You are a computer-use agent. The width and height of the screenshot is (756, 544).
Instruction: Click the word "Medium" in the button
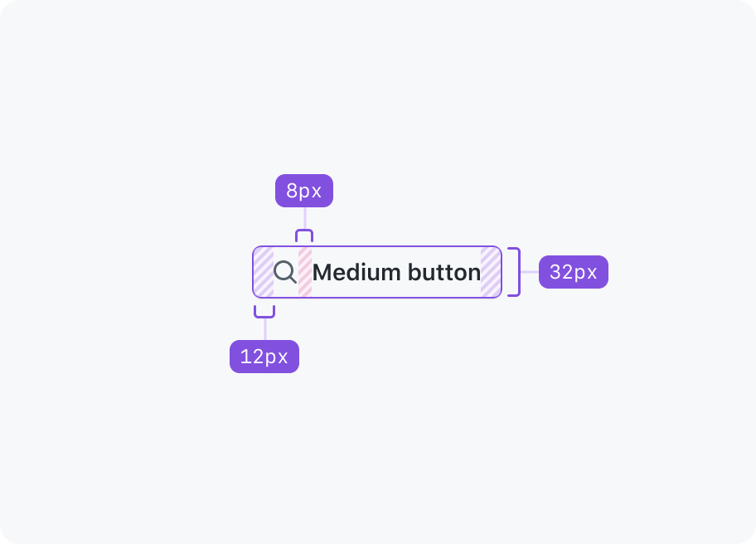click(x=356, y=273)
